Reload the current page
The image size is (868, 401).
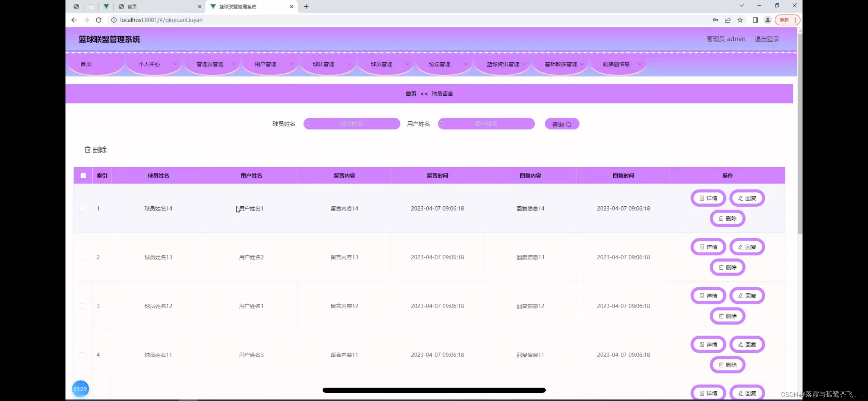coord(99,20)
